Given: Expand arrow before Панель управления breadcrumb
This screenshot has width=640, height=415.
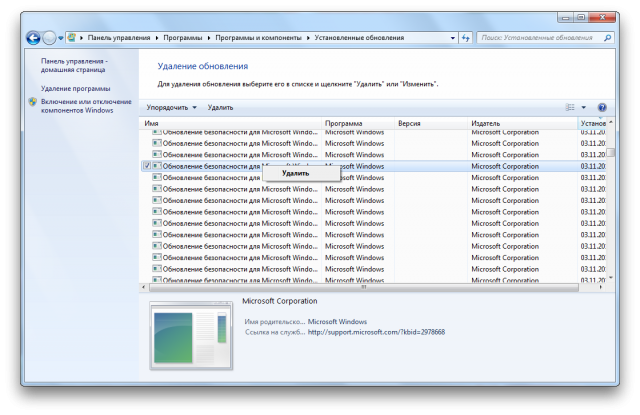Looking at the screenshot, I should click(x=81, y=38).
